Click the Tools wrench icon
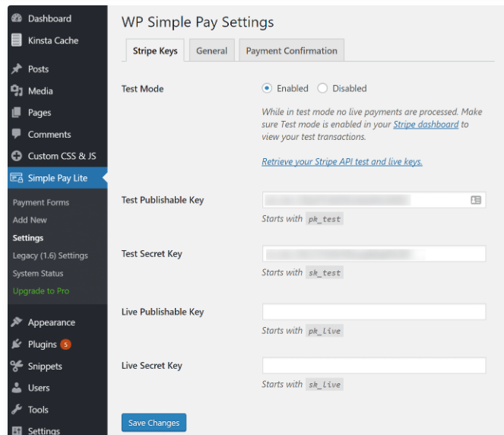This screenshot has height=435, width=504. (x=17, y=409)
